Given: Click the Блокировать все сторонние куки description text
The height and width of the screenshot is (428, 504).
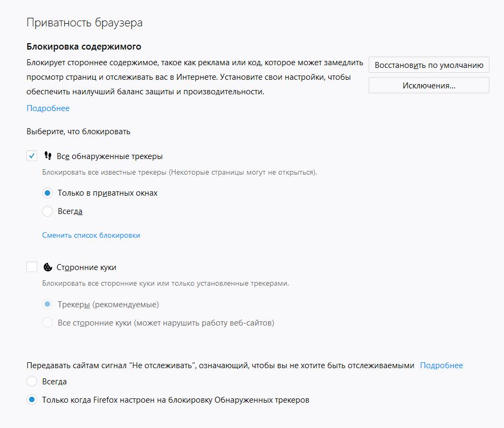Looking at the screenshot, I should tap(165, 283).
